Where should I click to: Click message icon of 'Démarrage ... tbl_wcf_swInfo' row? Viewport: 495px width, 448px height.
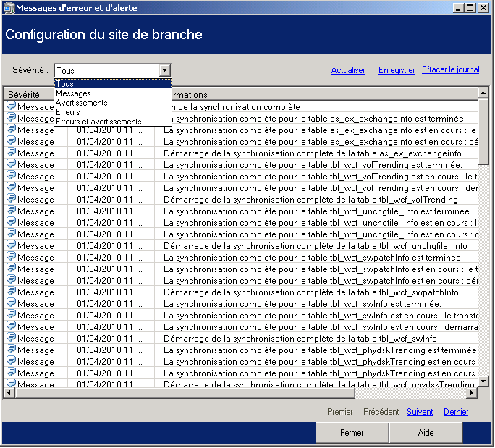11,337
